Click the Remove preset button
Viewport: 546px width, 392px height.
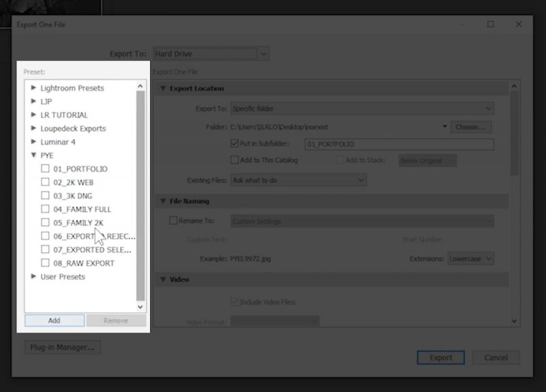coord(116,320)
